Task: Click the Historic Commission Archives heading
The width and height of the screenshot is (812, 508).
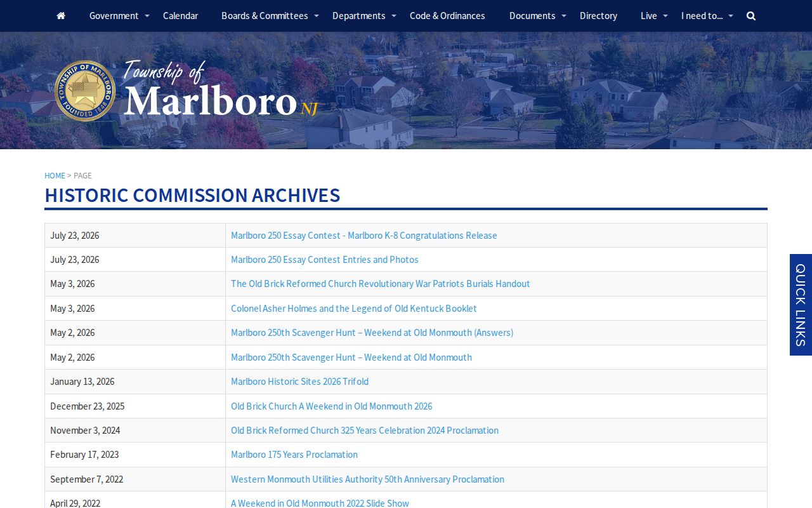Action: [192, 195]
